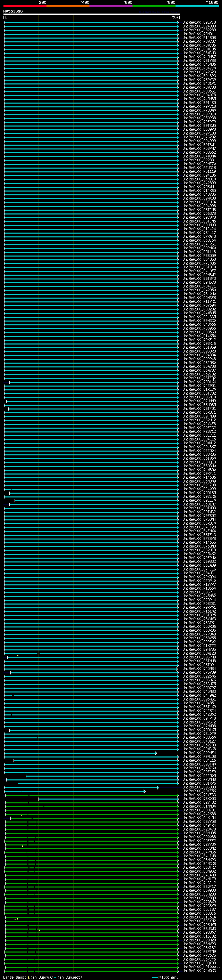Select the UniRef100_O04867 label
This screenshot has height=980, width=222.
pyautogui.click(x=199, y=447)
